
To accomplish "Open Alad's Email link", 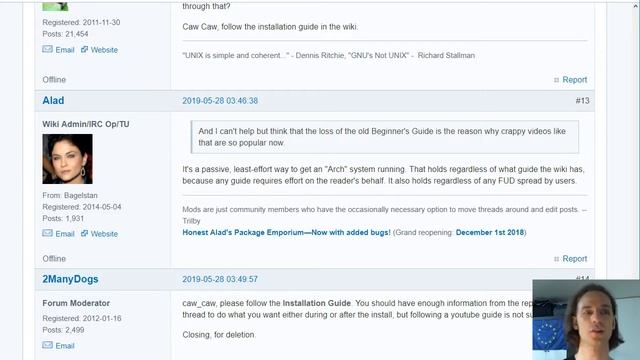I will (65, 234).
